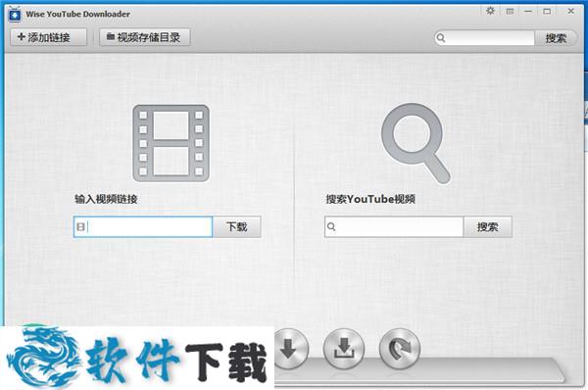The height and width of the screenshot is (390, 588).
Task: Click the top-right 搜索 button
Action: (x=556, y=38)
